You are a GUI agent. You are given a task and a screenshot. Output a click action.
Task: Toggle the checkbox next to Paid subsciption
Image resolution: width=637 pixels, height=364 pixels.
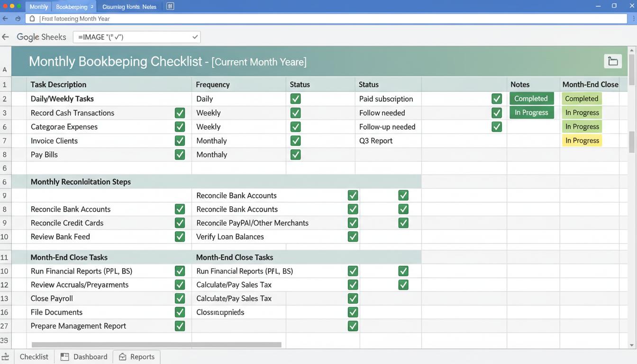497,99
